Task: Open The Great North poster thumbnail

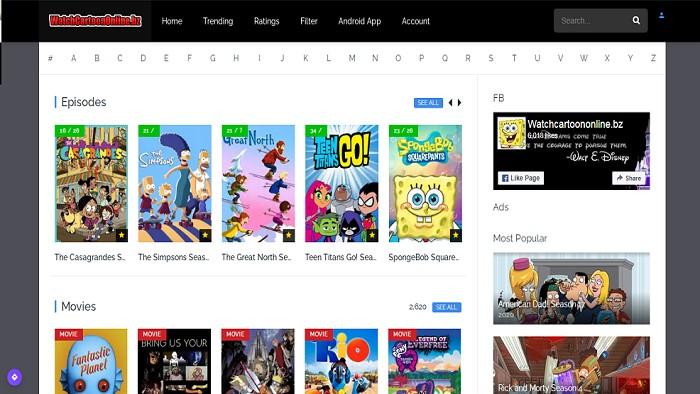Action: (x=258, y=183)
